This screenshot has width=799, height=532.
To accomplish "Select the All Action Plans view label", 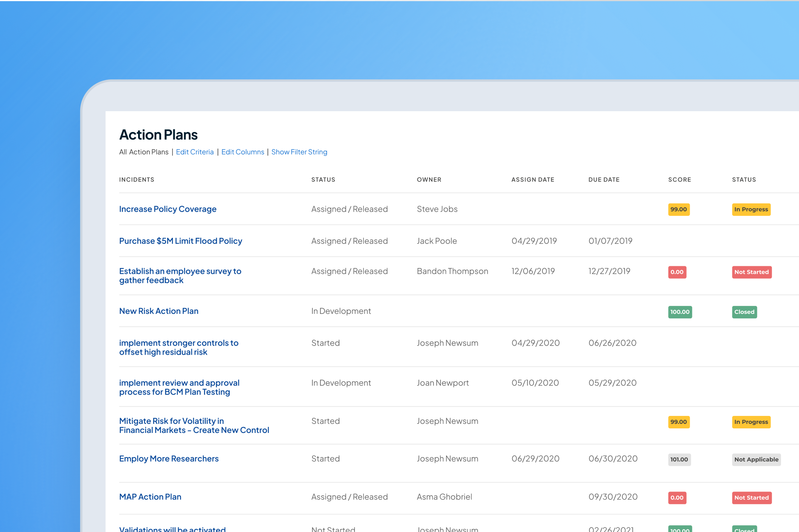I will pyautogui.click(x=144, y=152).
